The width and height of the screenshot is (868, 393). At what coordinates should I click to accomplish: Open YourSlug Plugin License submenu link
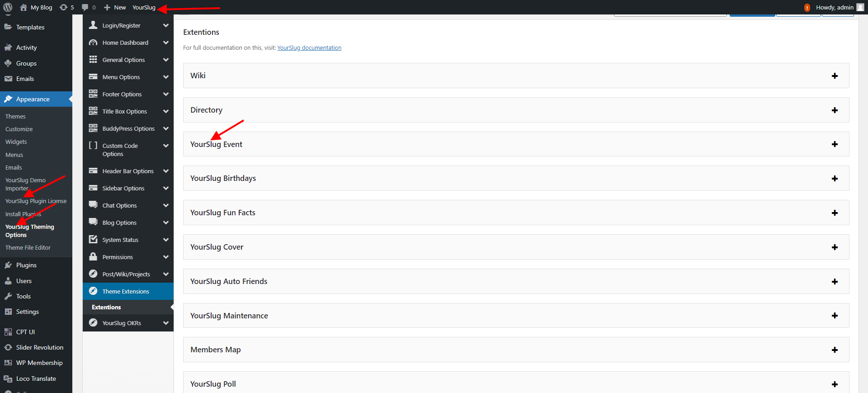point(36,201)
